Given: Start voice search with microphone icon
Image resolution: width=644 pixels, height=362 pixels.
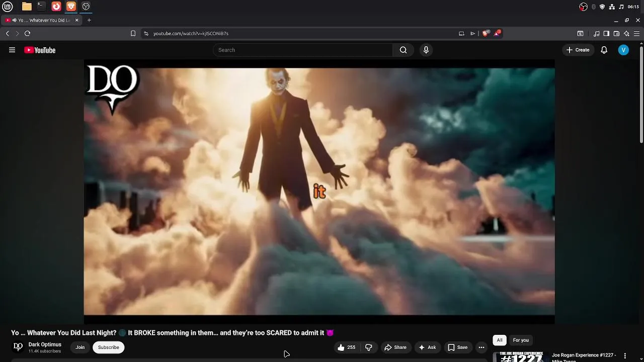Looking at the screenshot, I should pyautogui.click(x=426, y=50).
